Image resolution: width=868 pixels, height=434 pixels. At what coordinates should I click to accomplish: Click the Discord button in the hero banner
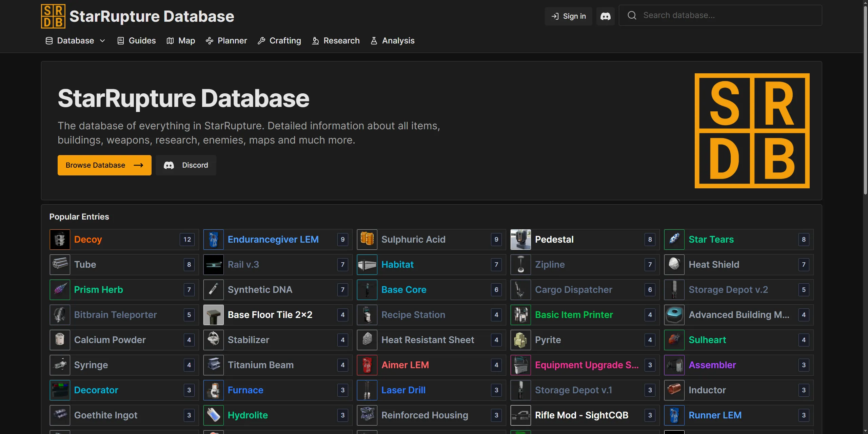[186, 165]
